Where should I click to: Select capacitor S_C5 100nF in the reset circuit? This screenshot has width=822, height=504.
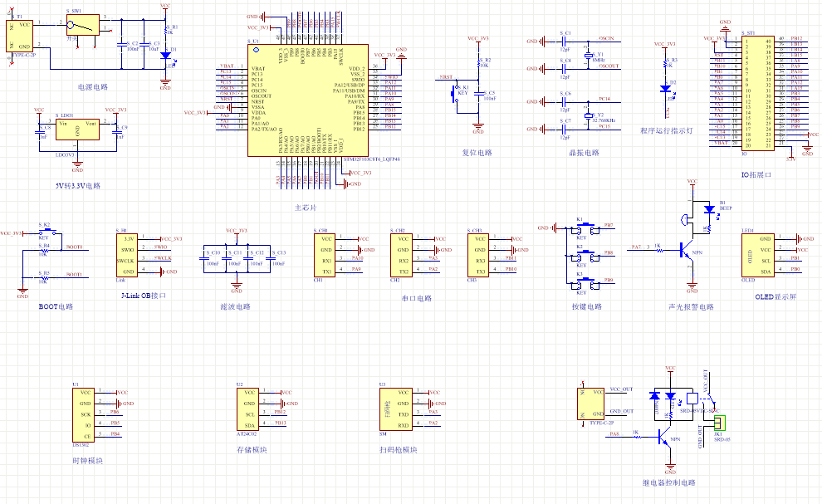[x=478, y=94]
